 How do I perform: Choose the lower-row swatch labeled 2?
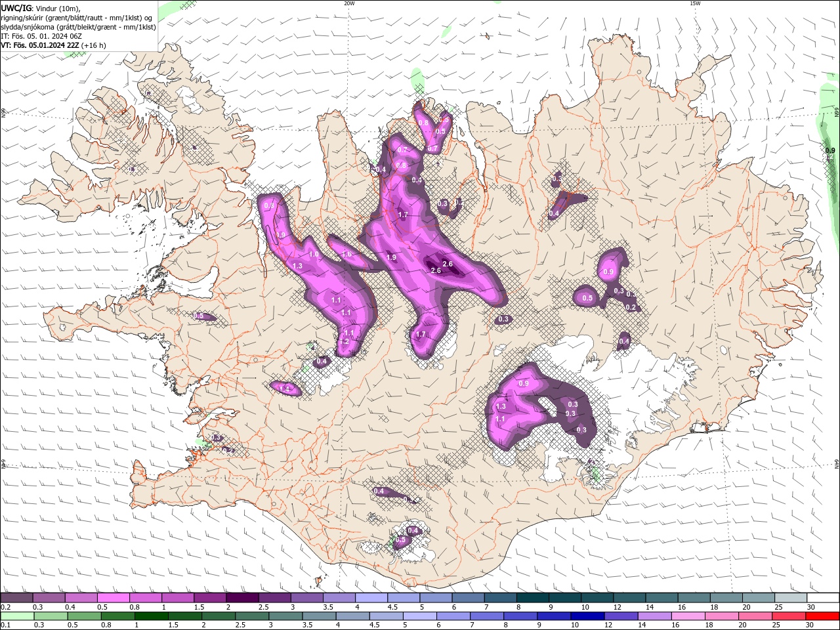click(x=217, y=616)
